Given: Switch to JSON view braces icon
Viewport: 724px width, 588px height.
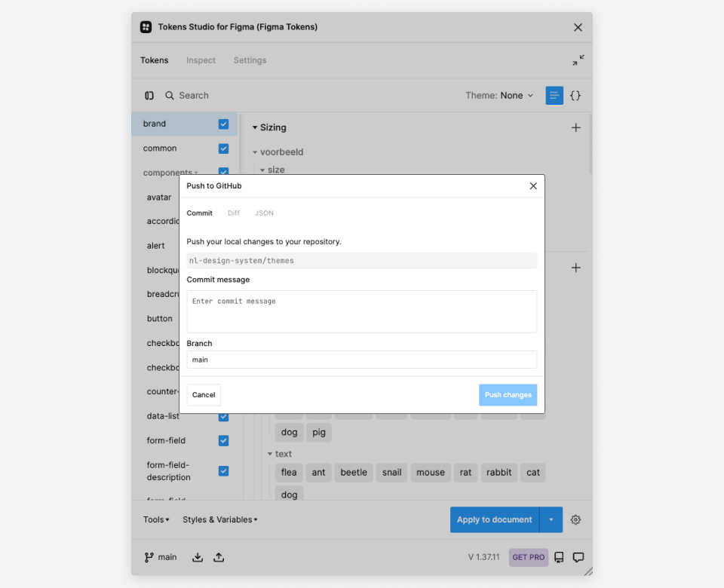Looking at the screenshot, I should (x=575, y=96).
